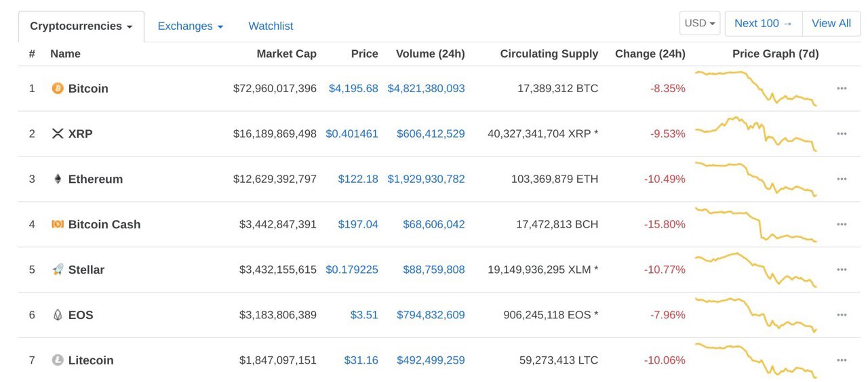Sort by the Market Cap column header
868x382 pixels.
[x=286, y=54]
